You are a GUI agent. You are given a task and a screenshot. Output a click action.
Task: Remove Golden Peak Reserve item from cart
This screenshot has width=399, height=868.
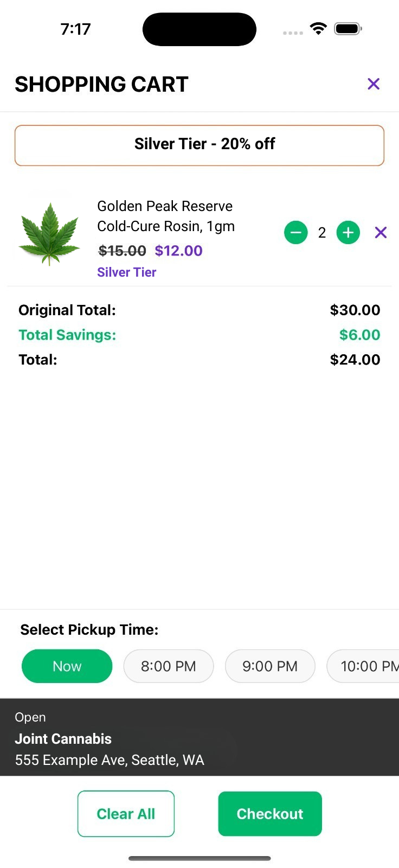pyautogui.click(x=381, y=233)
